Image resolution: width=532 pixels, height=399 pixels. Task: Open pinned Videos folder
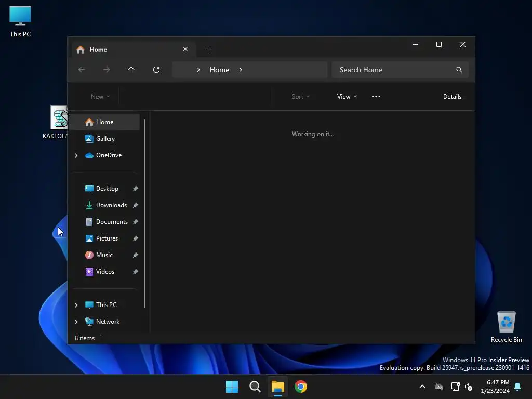[x=104, y=271]
